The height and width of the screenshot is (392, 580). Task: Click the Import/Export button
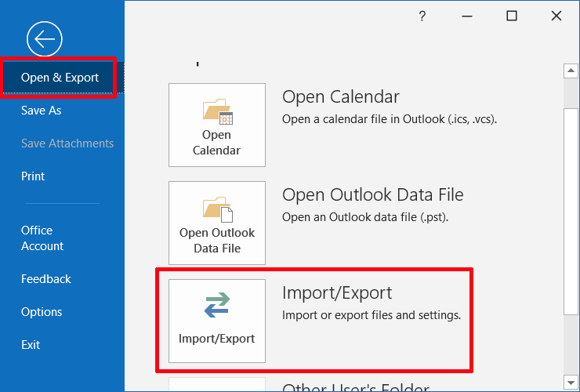[217, 321]
